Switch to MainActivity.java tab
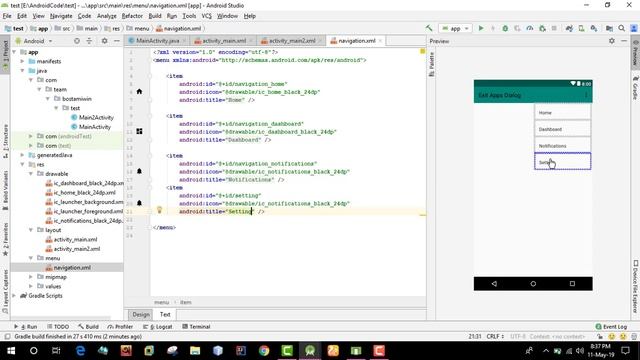Screen dimensions: 640x360 click(157, 41)
